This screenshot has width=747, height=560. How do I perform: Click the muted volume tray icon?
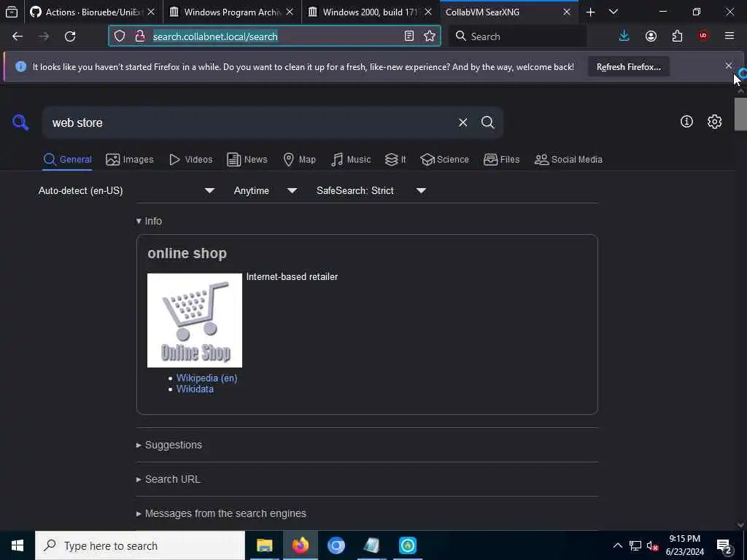[x=652, y=545]
